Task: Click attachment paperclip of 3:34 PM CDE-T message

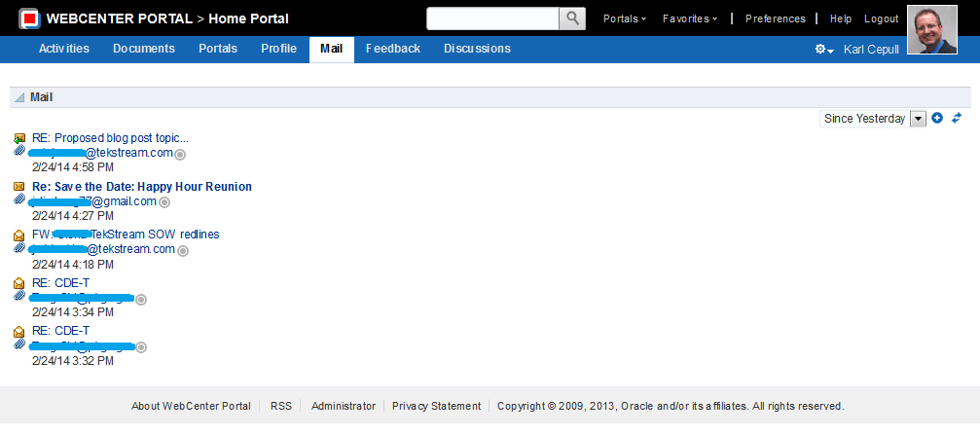Action: click(19, 296)
